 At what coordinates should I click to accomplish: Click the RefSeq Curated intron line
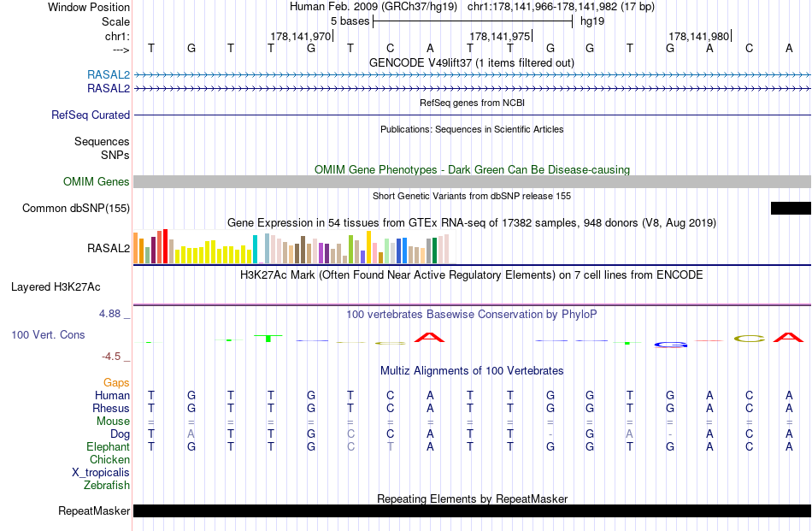[x=472, y=115]
